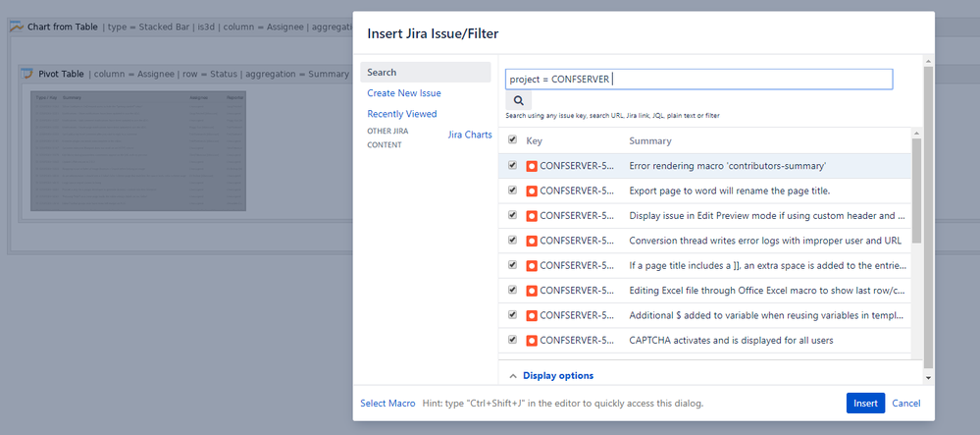This screenshot has height=435, width=980.
Task: Click the bug icon beside 'Editing Excel file'
Action: (x=532, y=291)
